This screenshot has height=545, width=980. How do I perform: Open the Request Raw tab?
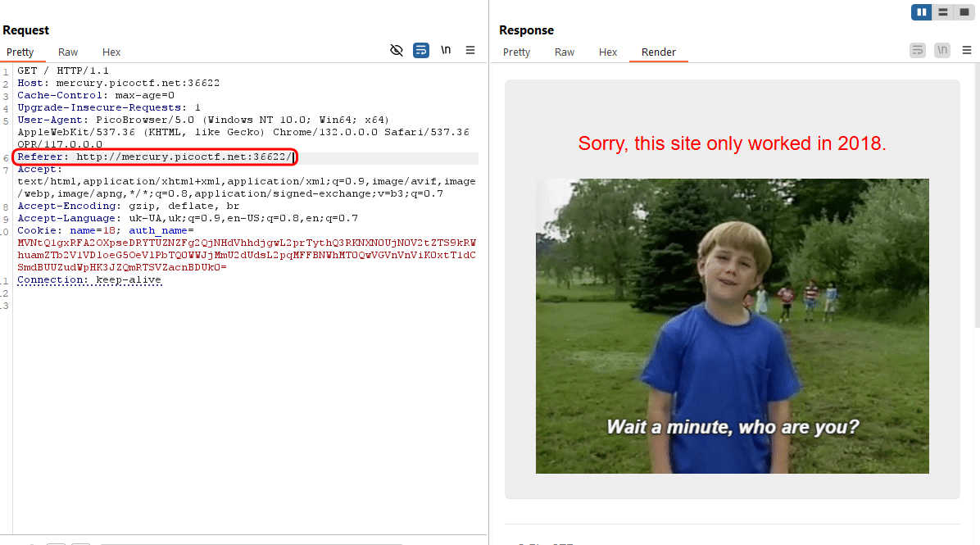[x=68, y=52]
